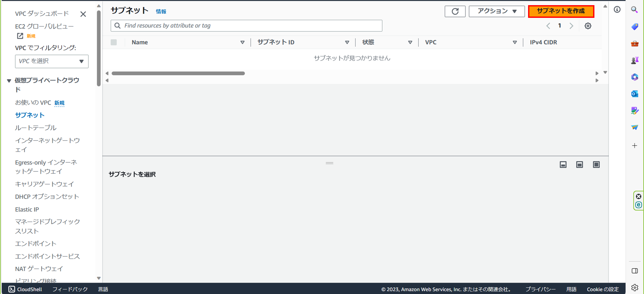Open the アクション dropdown menu
644x294 pixels.
pyautogui.click(x=497, y=11)
